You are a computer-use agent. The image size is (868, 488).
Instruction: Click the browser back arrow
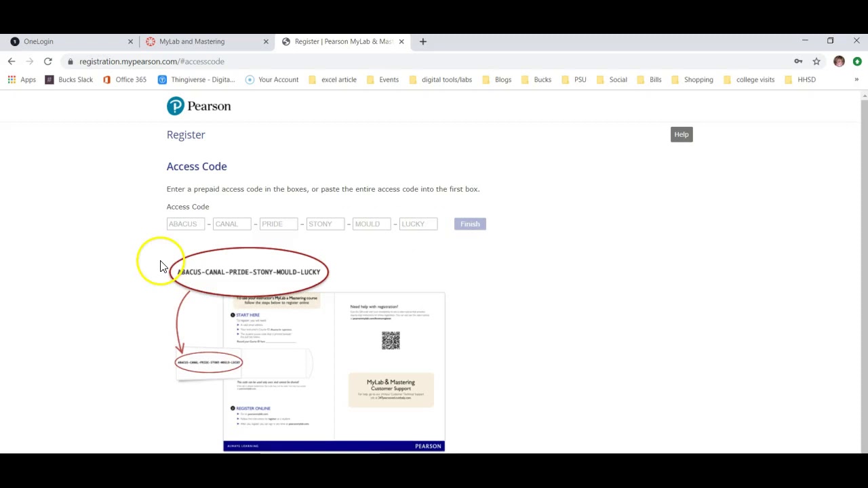coord(12,62)
